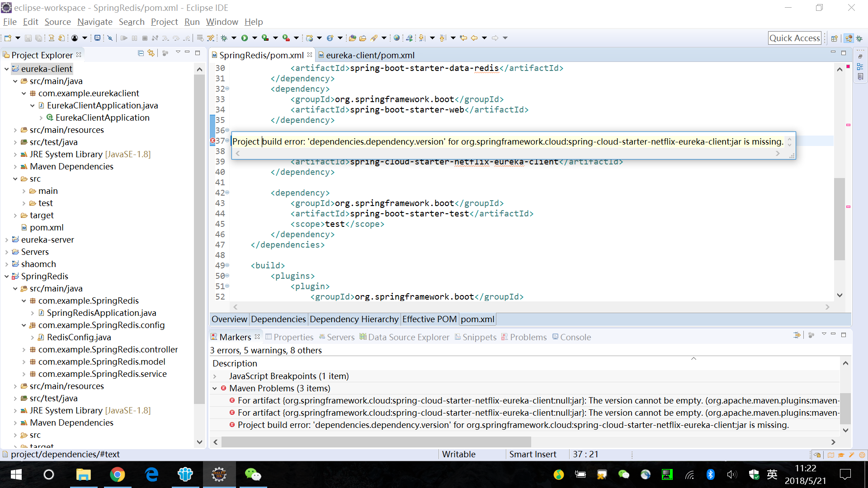Click the Project Explorer vertical scrollbar thumb
Screen dimensions: 868x488
click(199, 239)
